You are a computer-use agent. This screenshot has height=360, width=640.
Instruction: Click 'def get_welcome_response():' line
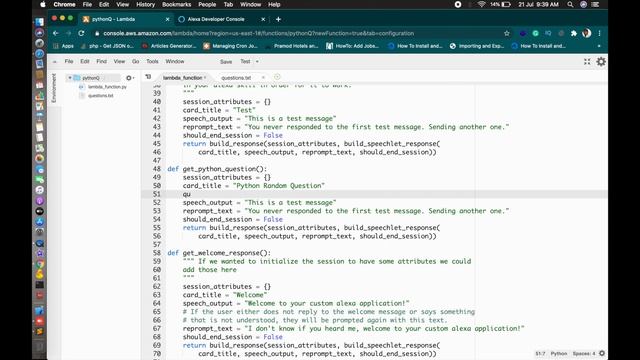219,253
